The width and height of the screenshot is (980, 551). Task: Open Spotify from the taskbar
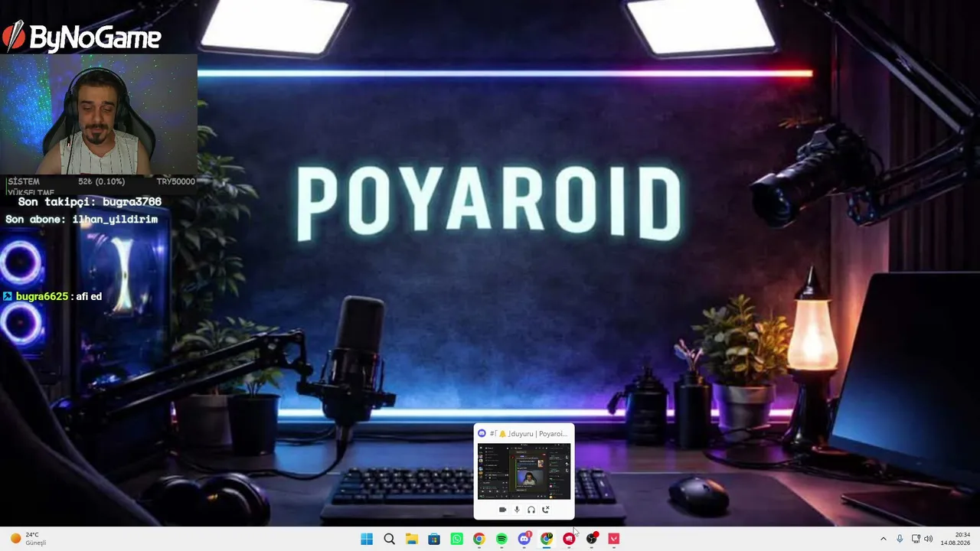pos(501,539)
